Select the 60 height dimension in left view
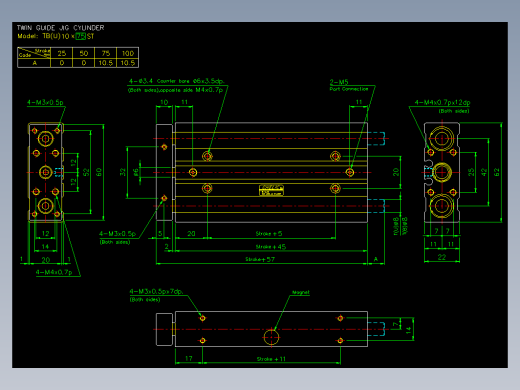 [x=99, y=172]
